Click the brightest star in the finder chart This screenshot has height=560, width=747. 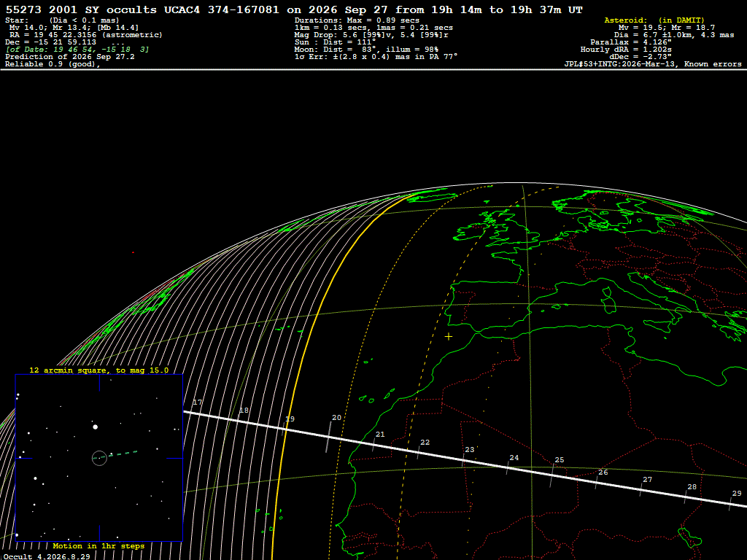coord(96,427)
